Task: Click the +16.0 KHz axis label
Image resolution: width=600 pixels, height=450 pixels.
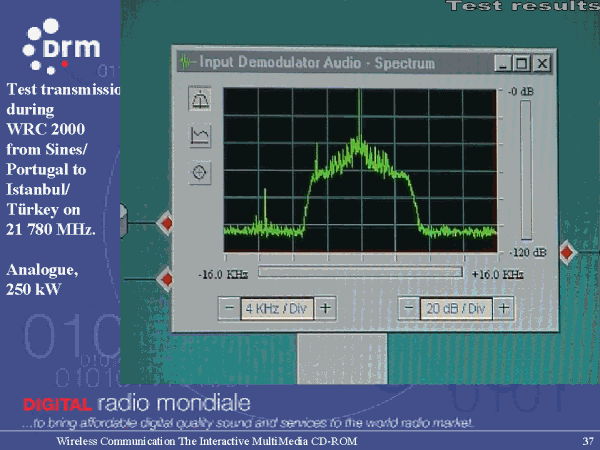Action: [497, 274]
